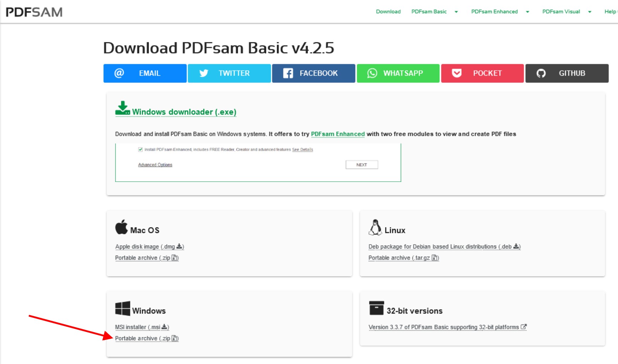Share via the WHATSAPP button
This screenshot has height=364, width=618.
point(398,73)
